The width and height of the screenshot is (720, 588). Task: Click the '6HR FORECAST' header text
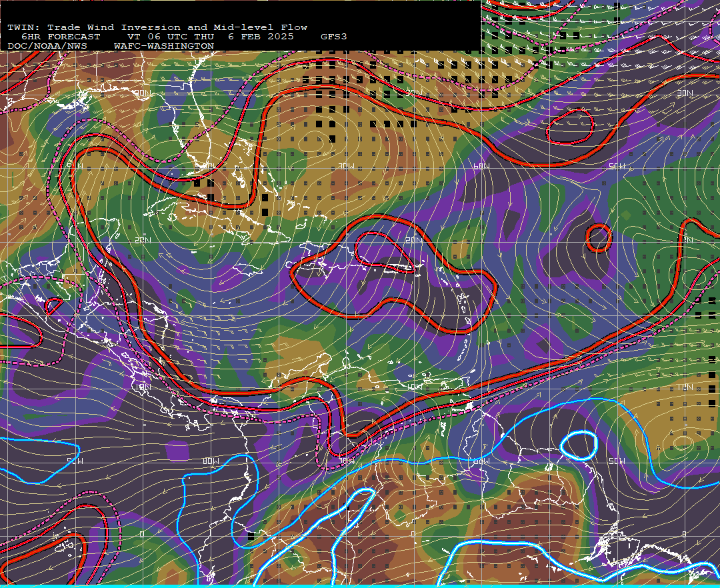coord(61,37)
